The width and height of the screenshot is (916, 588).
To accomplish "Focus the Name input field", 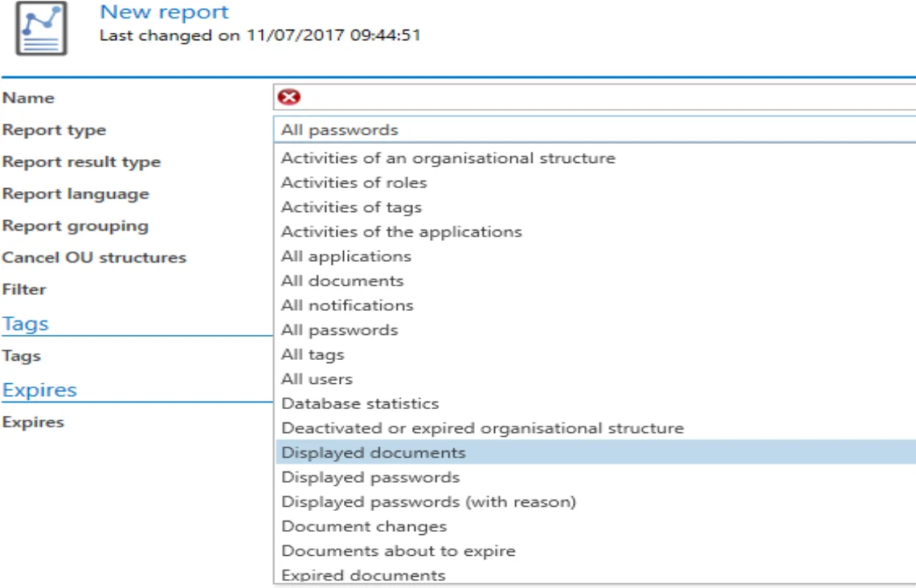I will point(595,97).
